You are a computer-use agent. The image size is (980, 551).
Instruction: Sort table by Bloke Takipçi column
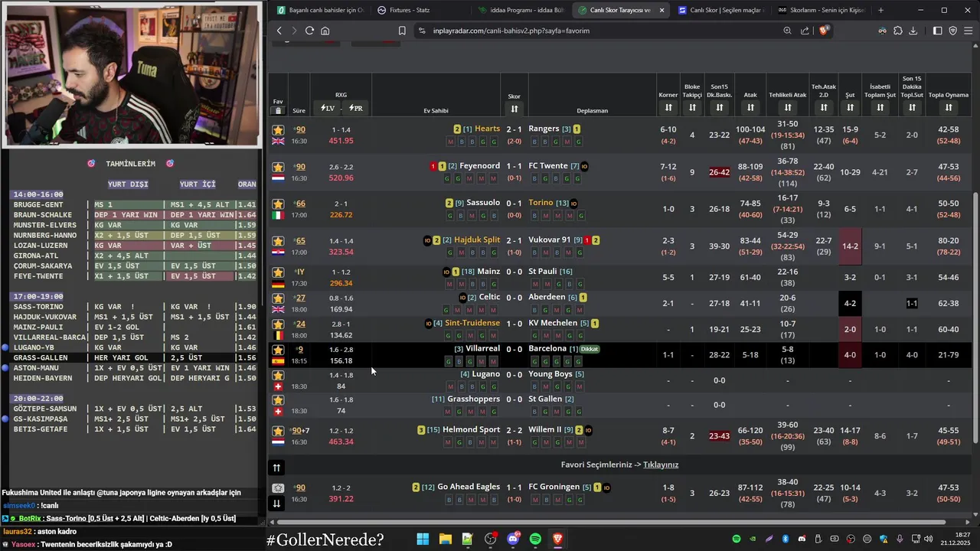(x=692, y=108)
